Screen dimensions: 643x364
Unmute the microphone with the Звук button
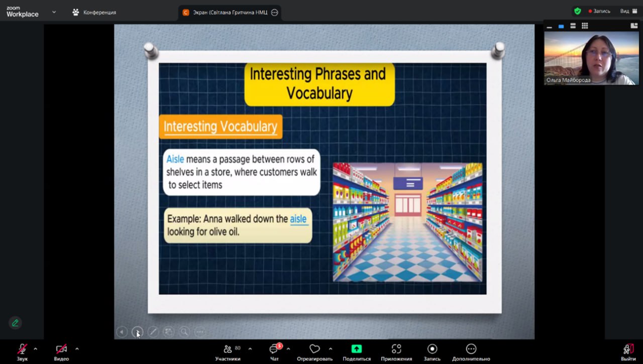[22, 349]
